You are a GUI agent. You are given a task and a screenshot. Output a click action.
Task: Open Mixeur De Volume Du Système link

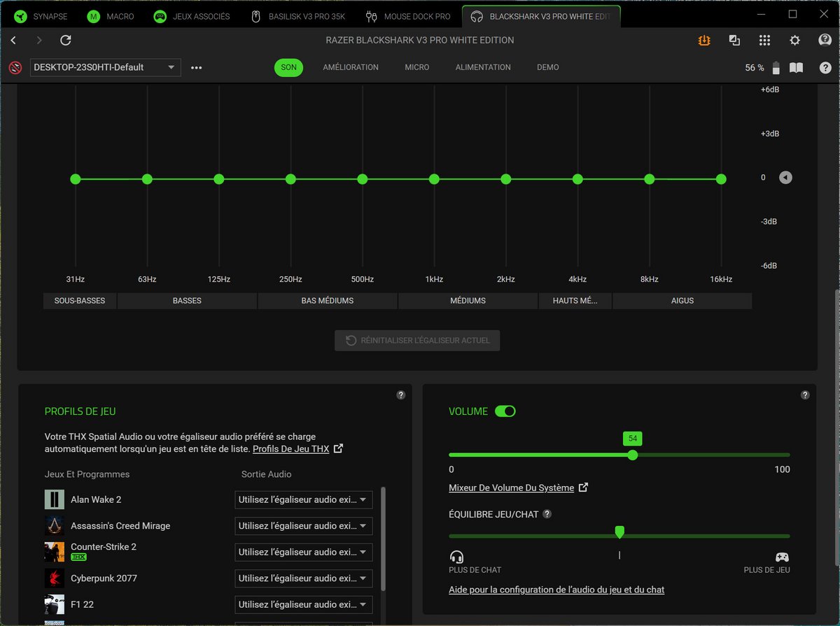click(511, 488)
